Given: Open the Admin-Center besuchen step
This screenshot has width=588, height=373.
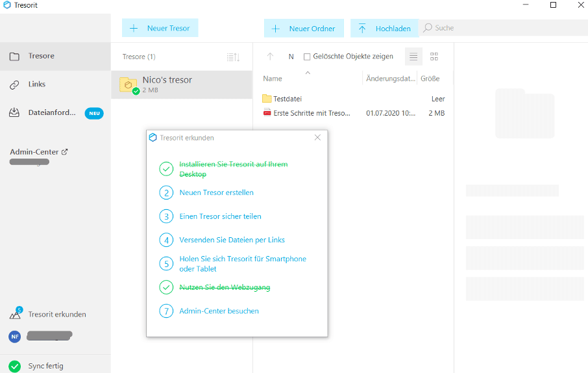Looking at the screenshot, I should (x=219, y=311).
